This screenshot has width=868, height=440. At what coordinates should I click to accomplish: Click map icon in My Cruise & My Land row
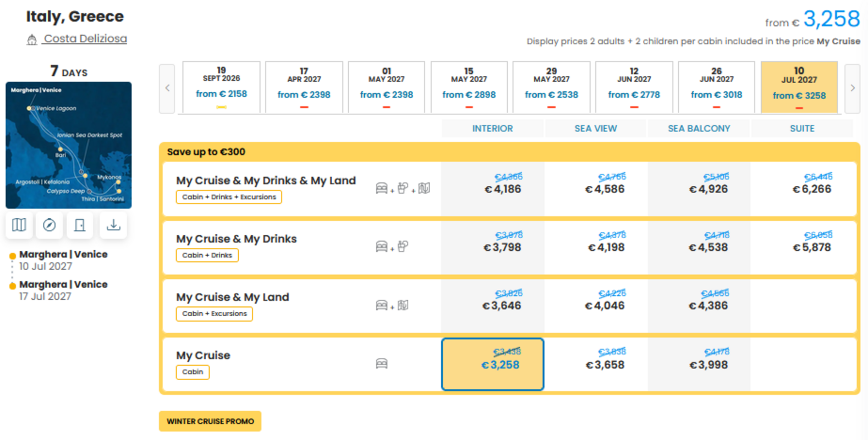[x=403, y=305]
